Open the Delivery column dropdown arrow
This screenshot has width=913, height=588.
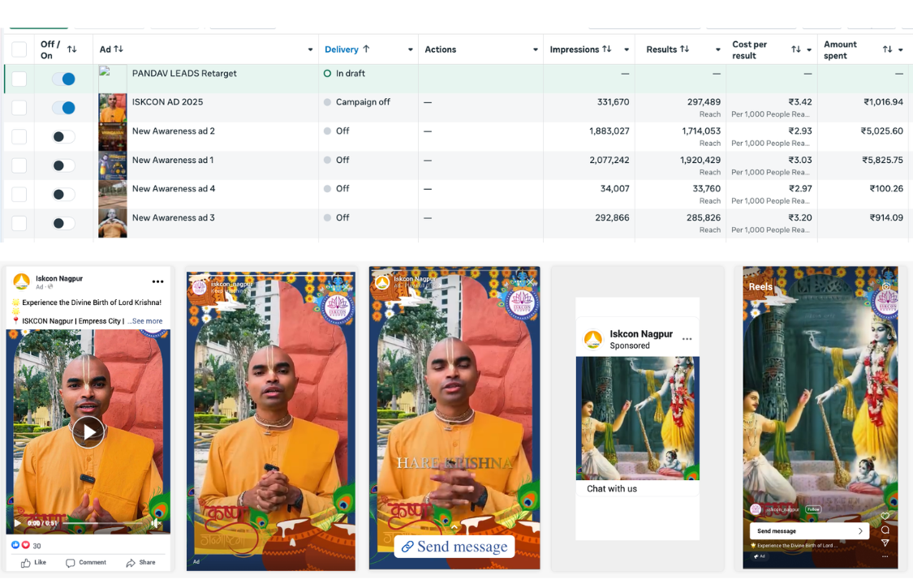pyautogui.click(x=410, y=50)
